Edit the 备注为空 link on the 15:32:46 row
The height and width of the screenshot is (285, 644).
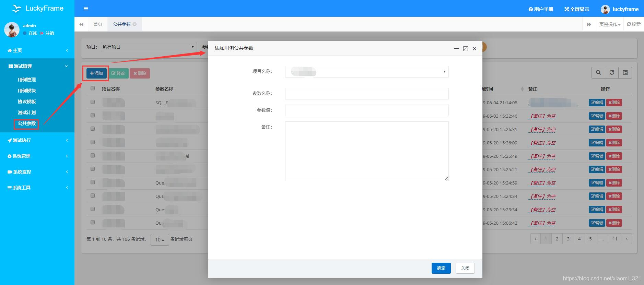point(542,116)
